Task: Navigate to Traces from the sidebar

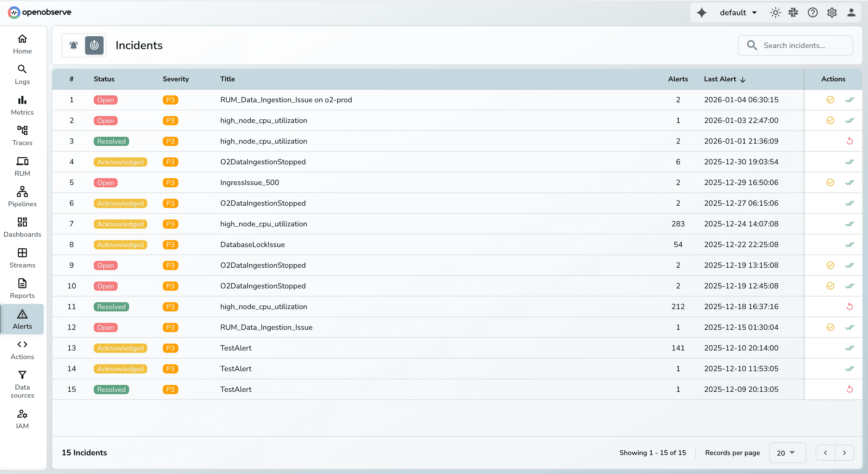Action: [22, 136]
